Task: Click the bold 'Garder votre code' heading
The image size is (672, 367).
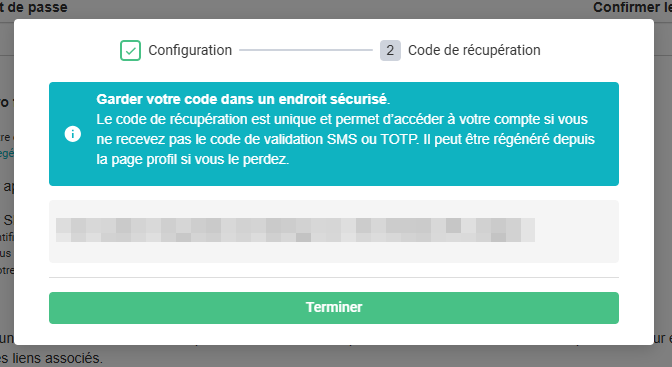Action: (x=243, y=99)
